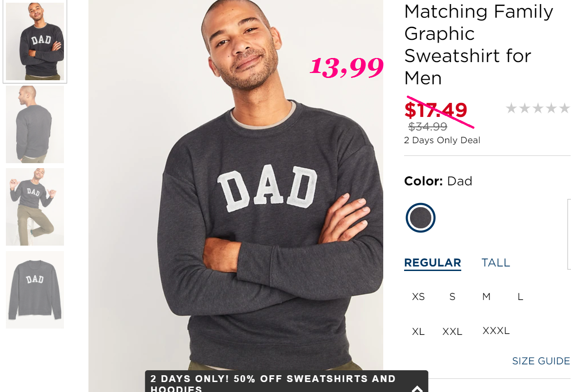View the front-facing arms-crossed thumbnail
The height and width of the screenshot is (392, 571).
click(x=35, y=42)
